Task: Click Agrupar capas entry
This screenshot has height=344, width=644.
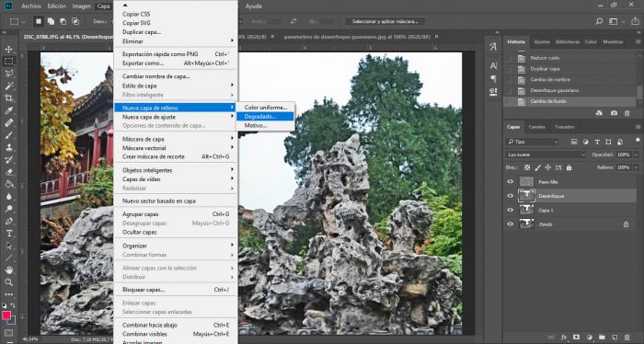Action: pyautogui.click(x=177, y=214)
